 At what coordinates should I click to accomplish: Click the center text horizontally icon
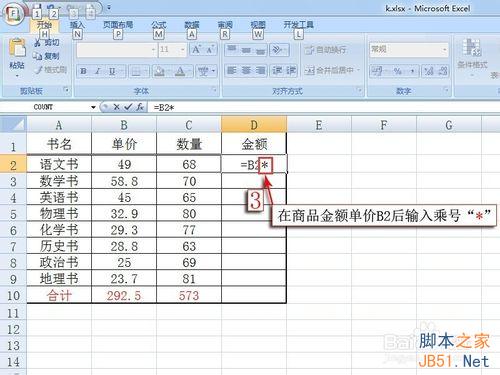(246, 71)
